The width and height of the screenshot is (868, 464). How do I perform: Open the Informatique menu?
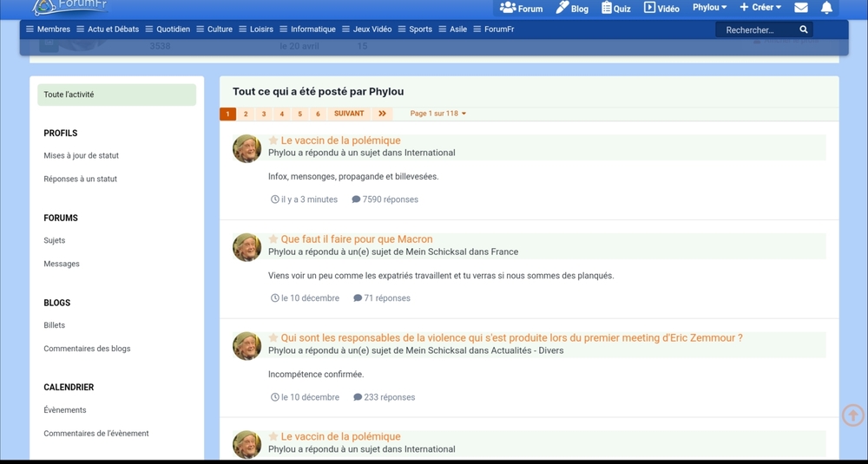pyautogui.click(x=308, y=29)
